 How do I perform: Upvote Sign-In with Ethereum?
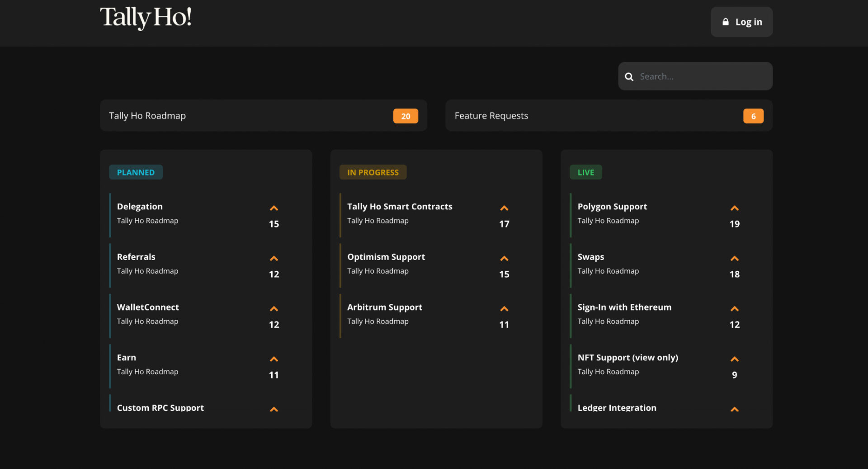(735, 308)
